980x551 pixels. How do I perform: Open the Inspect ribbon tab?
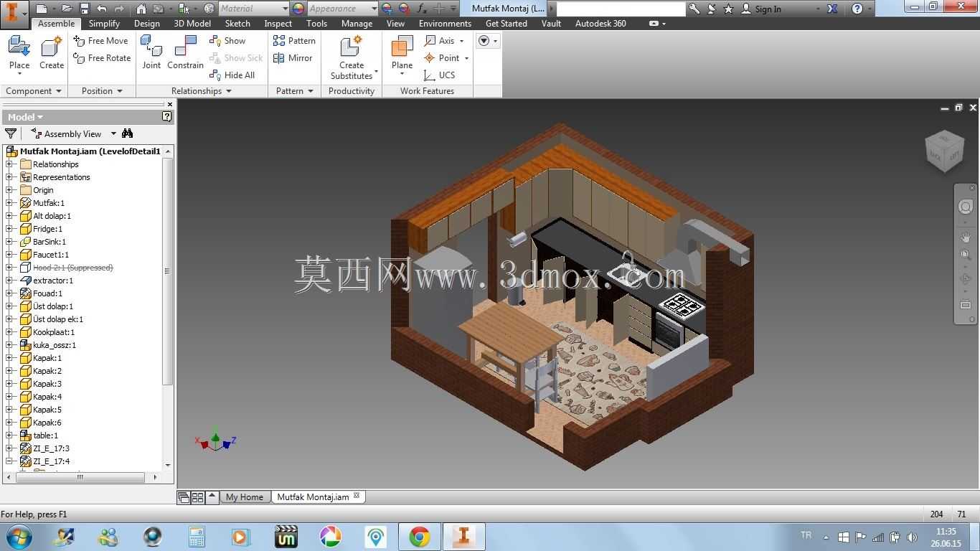[278, 24]
